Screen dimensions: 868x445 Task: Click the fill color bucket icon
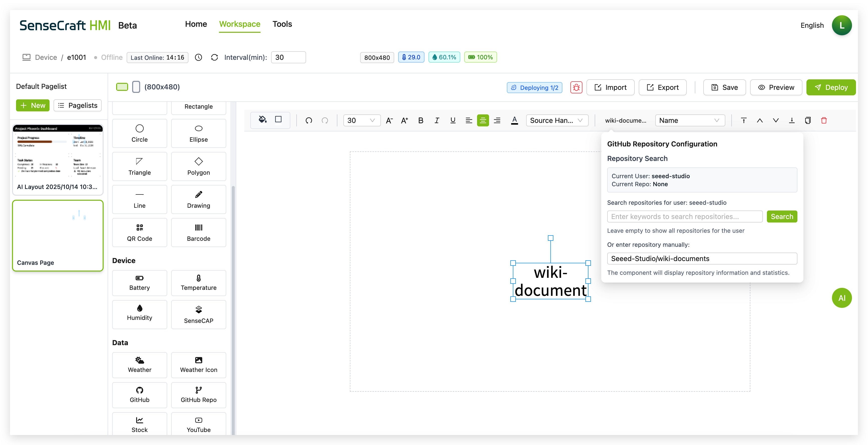pyautogui.click(x=262, y=120)
